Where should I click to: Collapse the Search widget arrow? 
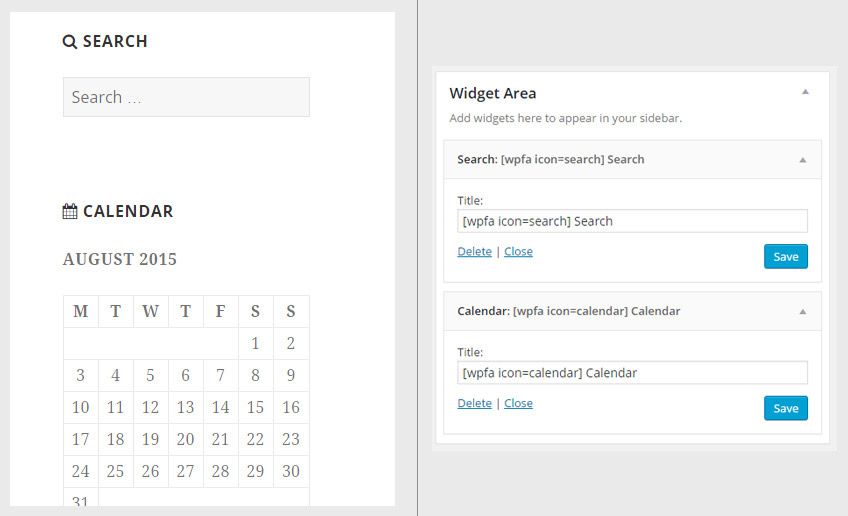[x=802, y=160]
